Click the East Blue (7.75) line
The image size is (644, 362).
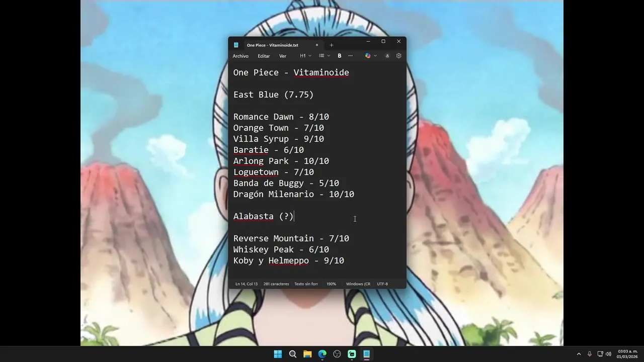point(274,95)
